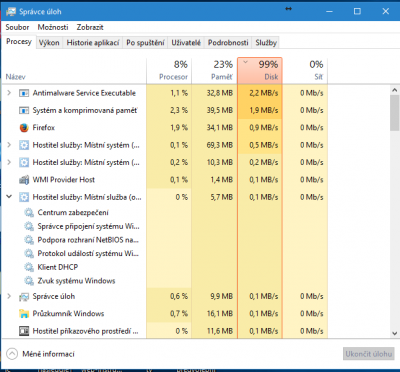Expand the Správce úloh process row

coord(9,296)
